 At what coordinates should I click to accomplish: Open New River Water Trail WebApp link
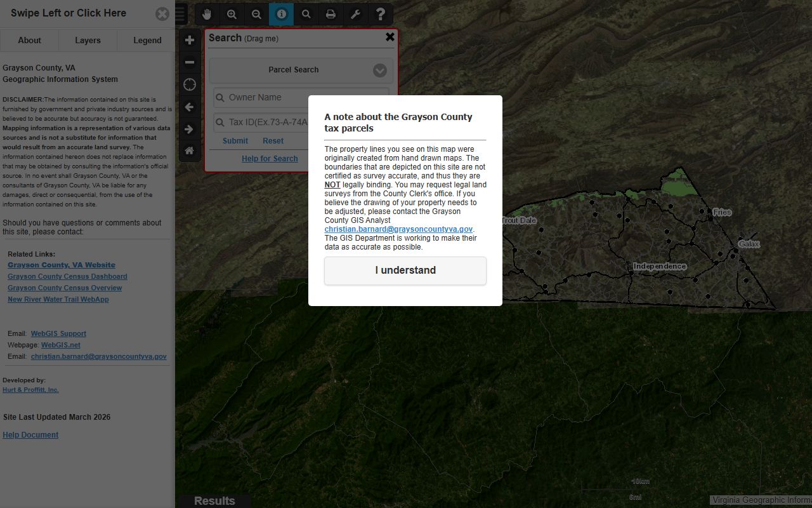(58, 299)
